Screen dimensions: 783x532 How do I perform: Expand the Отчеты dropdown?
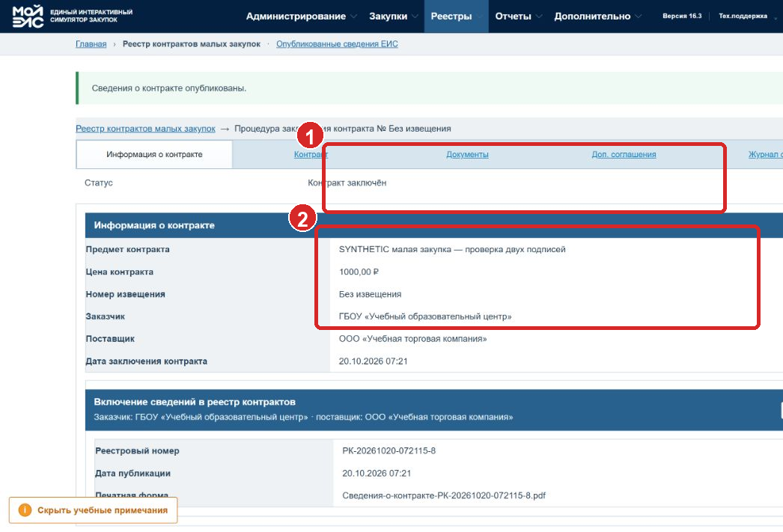[518, 16]
